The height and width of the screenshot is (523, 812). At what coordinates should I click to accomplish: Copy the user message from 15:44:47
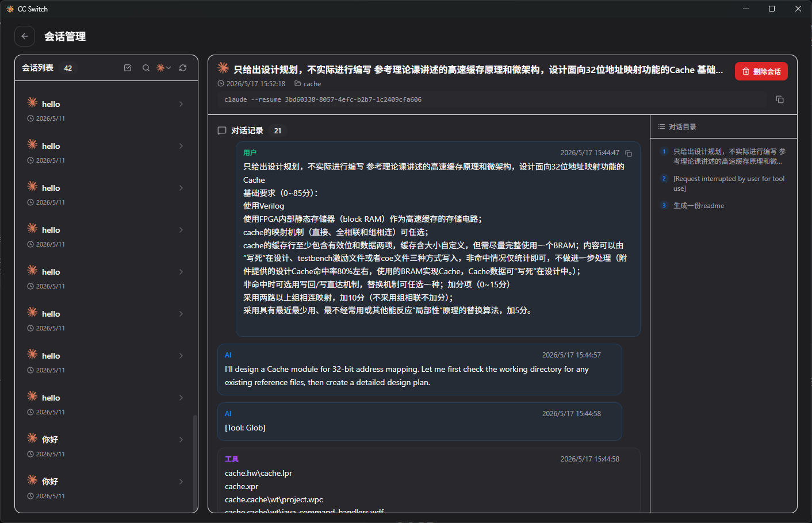tap(629, 153)
